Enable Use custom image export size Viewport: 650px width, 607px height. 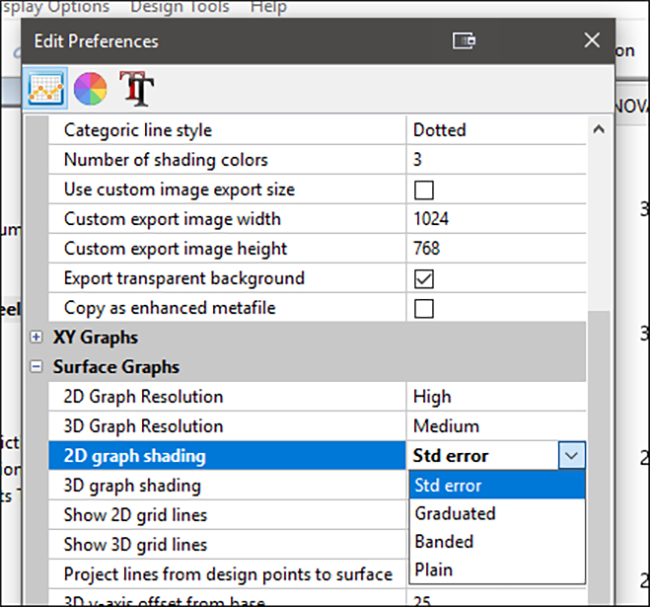click(x=424, y=190)
